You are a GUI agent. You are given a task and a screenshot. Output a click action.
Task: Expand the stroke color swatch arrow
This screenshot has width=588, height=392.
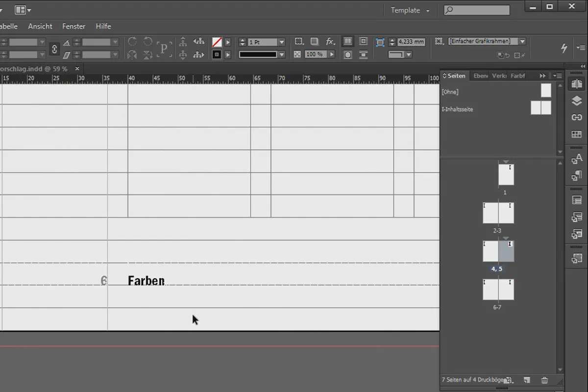pos(227,55)
